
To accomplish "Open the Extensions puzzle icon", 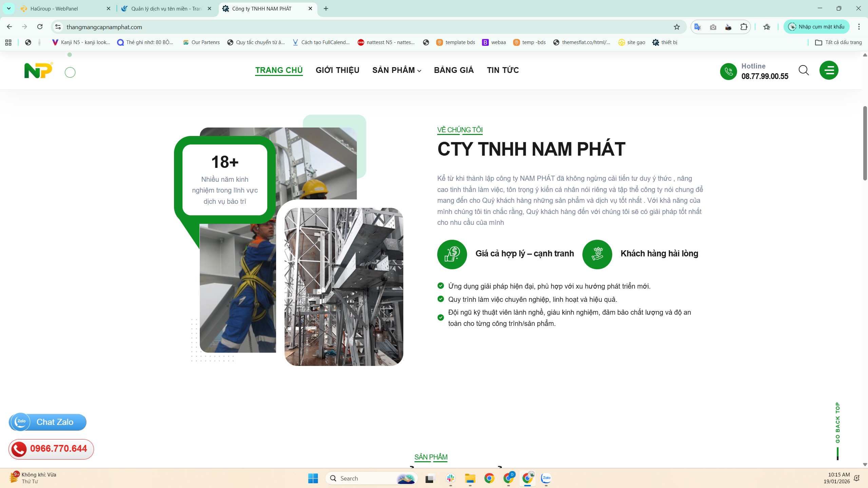I will (744, 27).
